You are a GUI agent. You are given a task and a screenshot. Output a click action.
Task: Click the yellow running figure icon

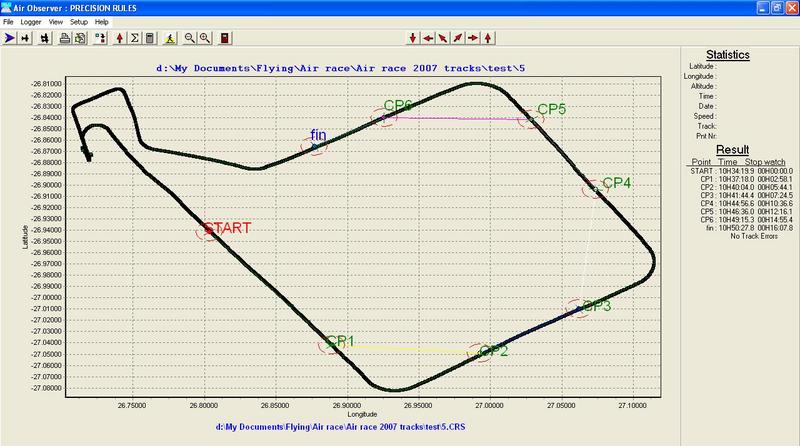pyautogui.click(x=169, y=38)
